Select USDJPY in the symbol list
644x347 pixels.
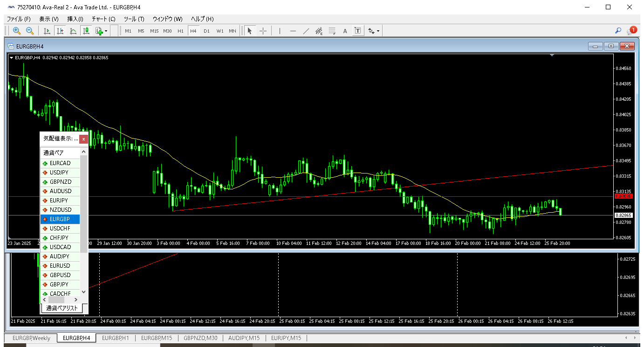60,173
